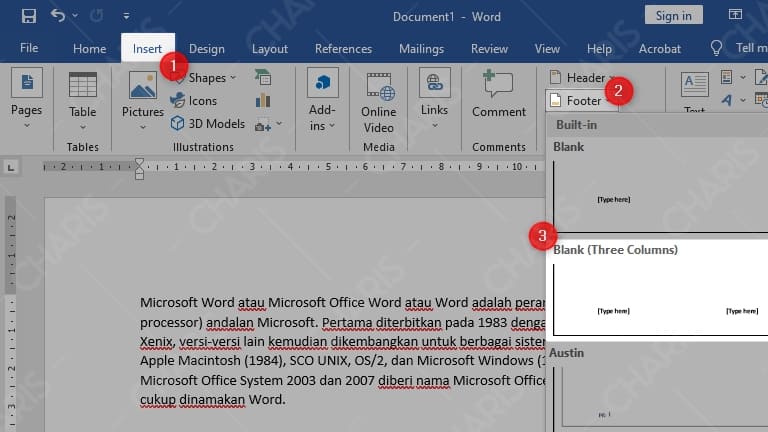The height and width of the screenshot is (432, 768).
Task: Switch to the Acrobat tab
Action: pyautogui.click(x=659, y=48)
